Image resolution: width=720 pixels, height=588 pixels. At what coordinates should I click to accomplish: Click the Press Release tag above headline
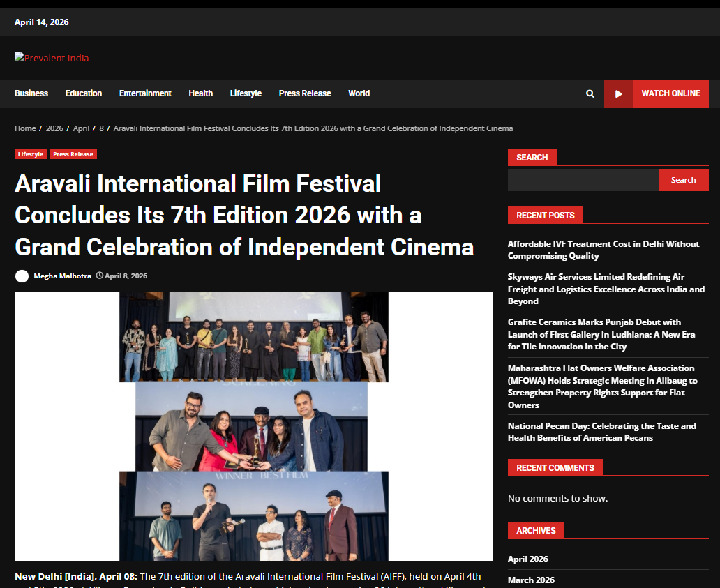(x=73, y=154)
